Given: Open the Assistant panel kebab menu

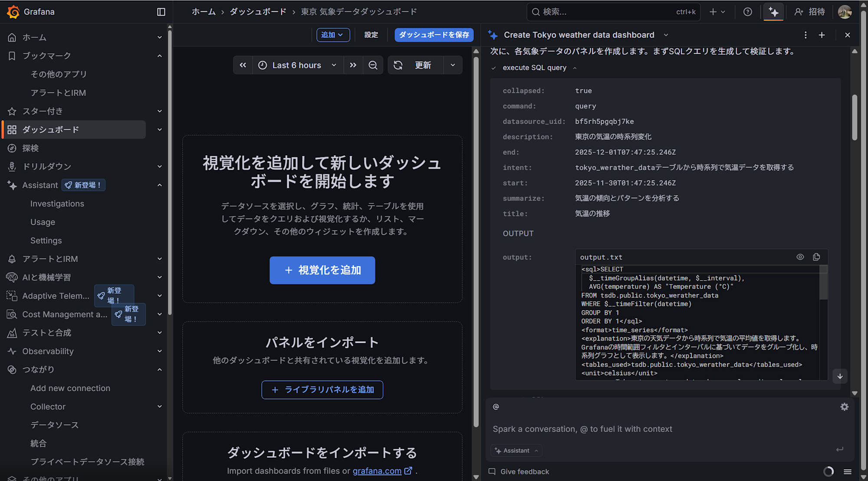Looking at the screenshot, I should pos(805,35).
